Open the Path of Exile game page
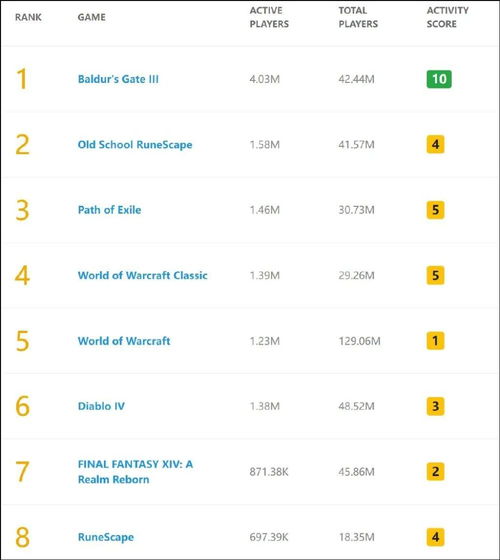This screenshot has height=560, width=500. tap(109, 210)
